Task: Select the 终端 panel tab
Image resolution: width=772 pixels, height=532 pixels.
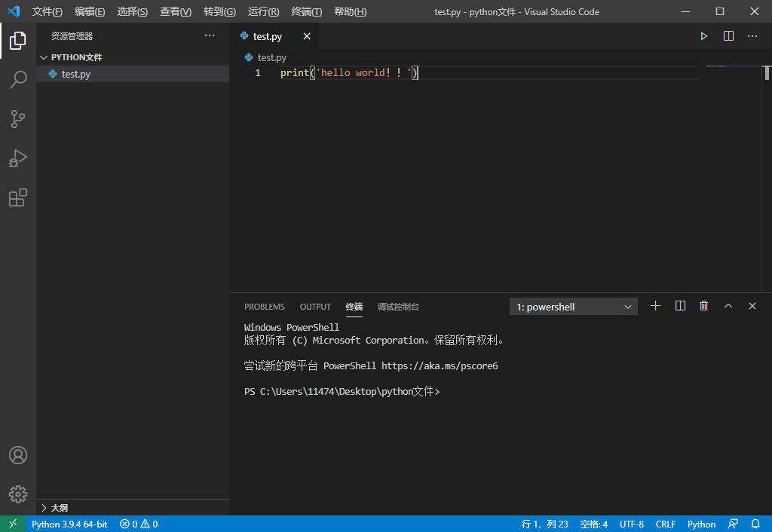Action: tap(354, 307)
